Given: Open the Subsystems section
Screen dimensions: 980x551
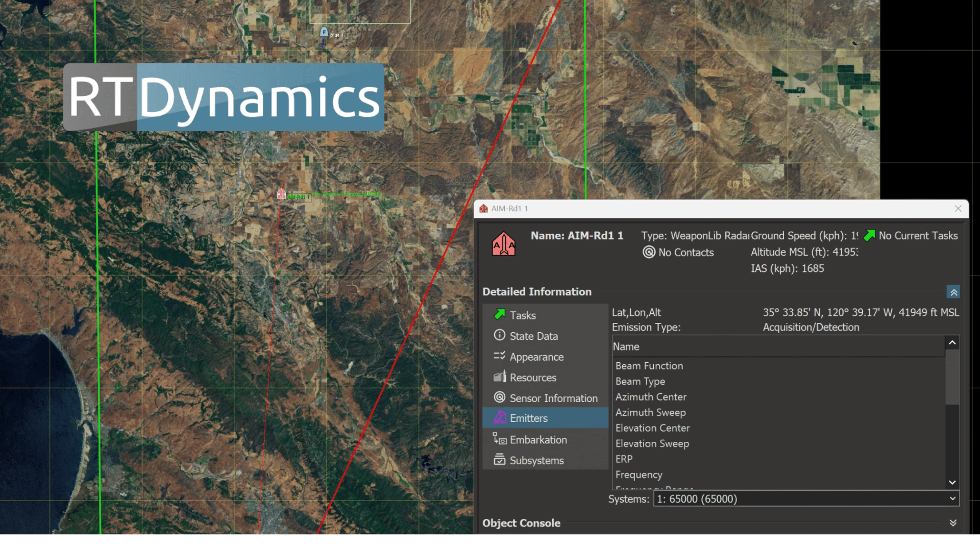Looking at the screenshot, I should (545, 460).
